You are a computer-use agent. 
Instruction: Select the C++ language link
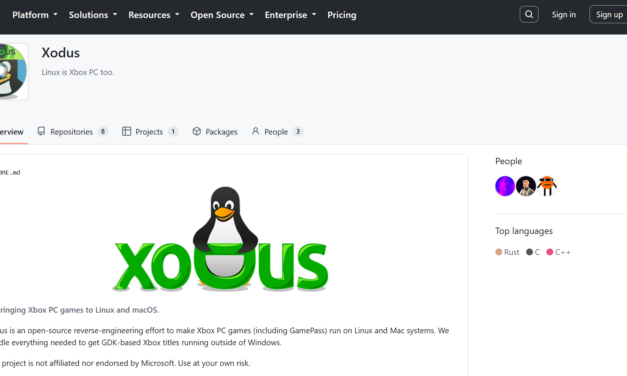tap(558, 252)
